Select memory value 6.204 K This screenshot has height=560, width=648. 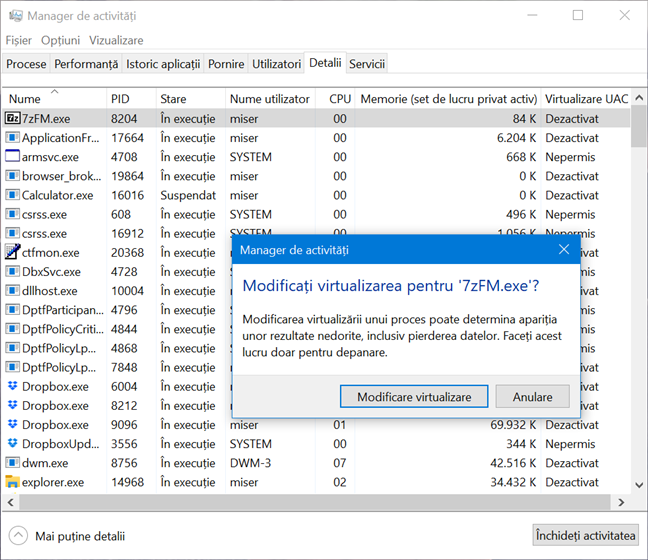516,138
